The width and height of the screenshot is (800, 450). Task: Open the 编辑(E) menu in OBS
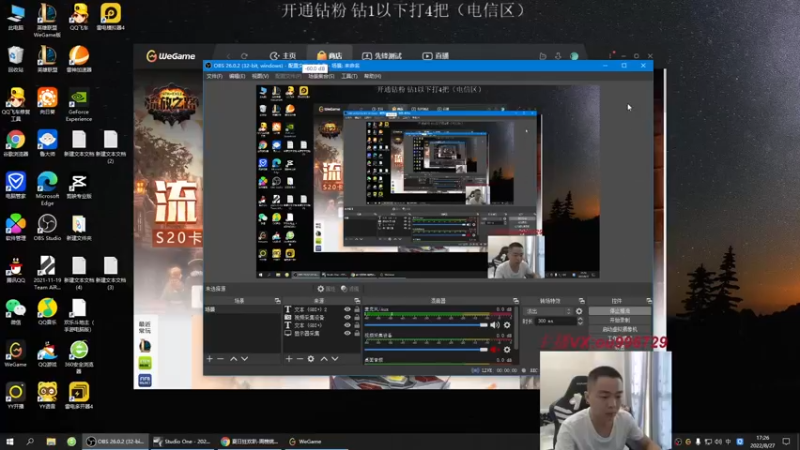tap(237, 76)
